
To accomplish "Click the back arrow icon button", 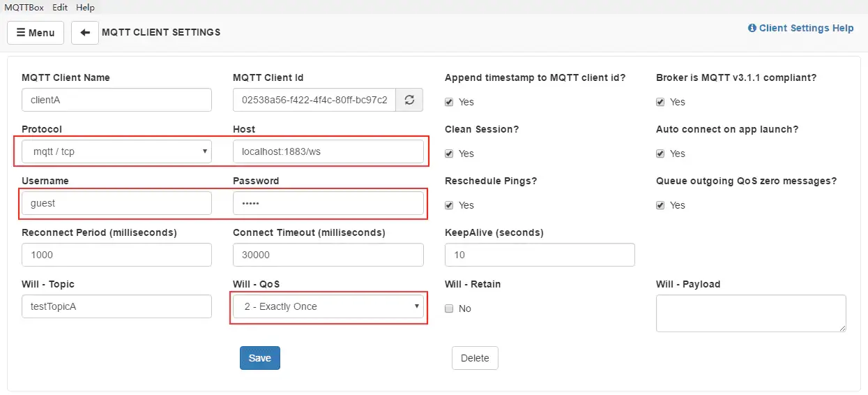I will pos(85,33).
